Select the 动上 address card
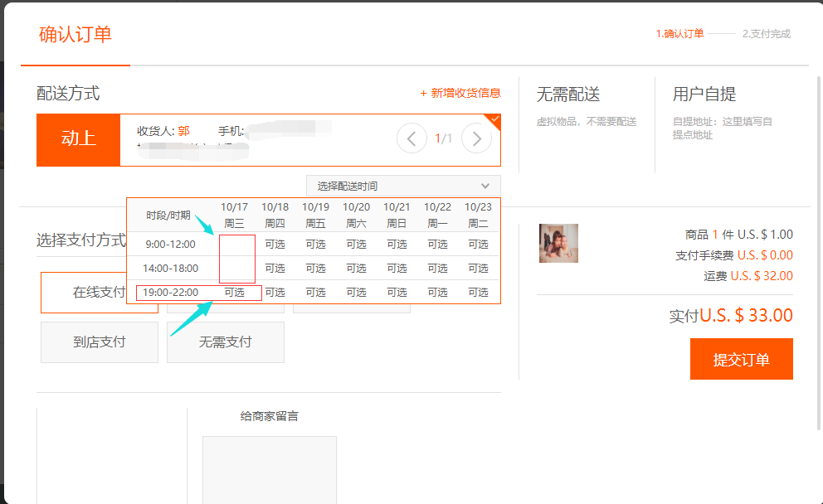This screenshot has height=504, width=823. (x=79, y=139)
